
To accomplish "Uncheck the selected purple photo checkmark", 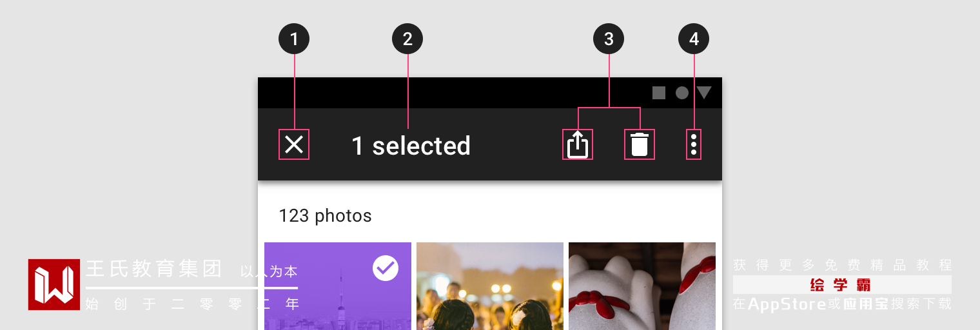I will pos(386,268).
